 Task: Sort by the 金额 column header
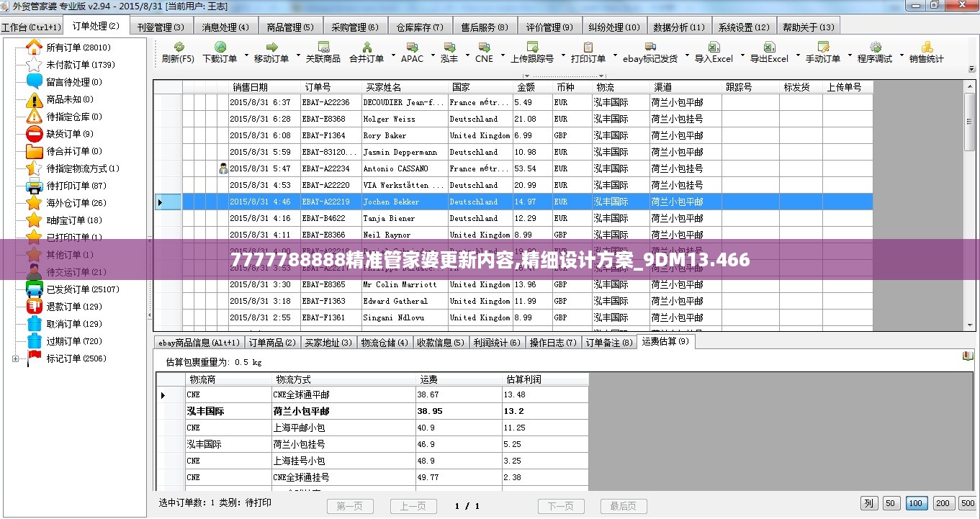533,87
